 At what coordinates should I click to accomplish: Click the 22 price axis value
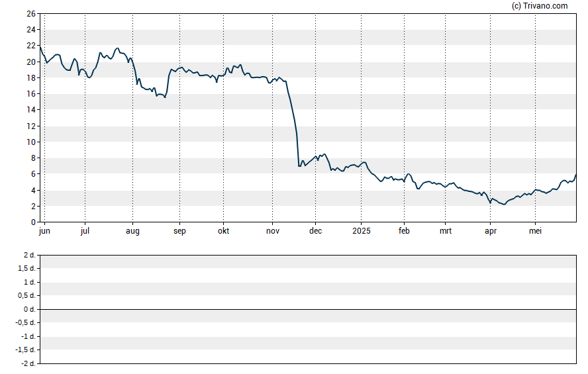(x=31, y=46)
